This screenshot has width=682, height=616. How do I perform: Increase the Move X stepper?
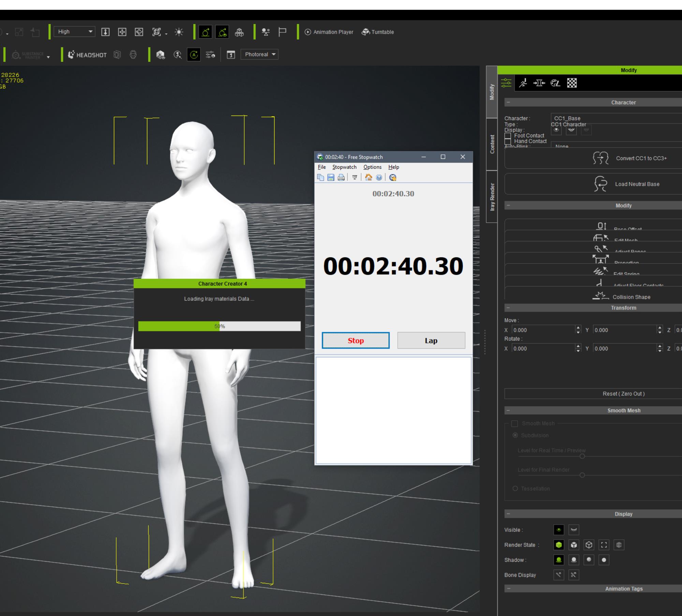(578, 328)
